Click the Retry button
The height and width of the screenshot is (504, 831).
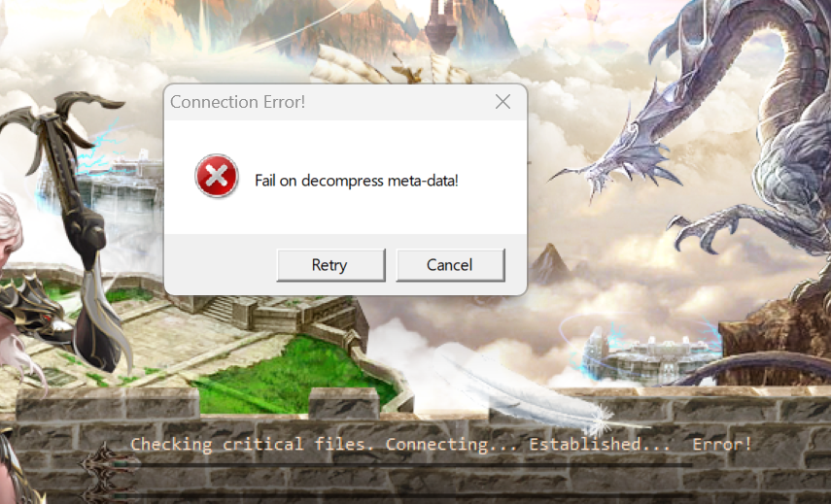point(330,265)
